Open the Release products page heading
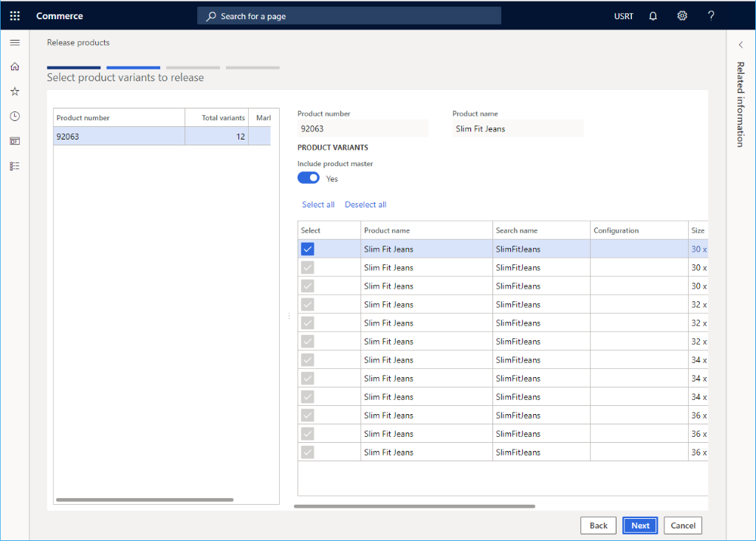This screenshot has width=756, height=541. coord(78,42)
